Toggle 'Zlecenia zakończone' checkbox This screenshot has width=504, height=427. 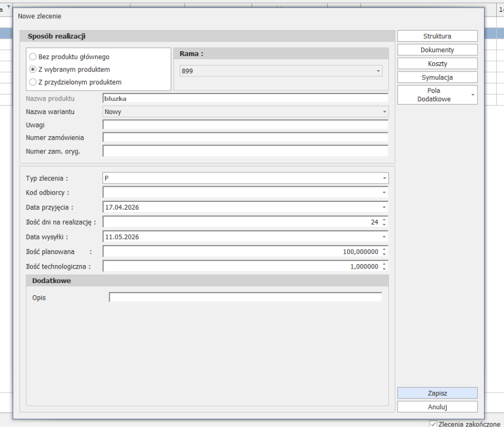click(433, 424)
